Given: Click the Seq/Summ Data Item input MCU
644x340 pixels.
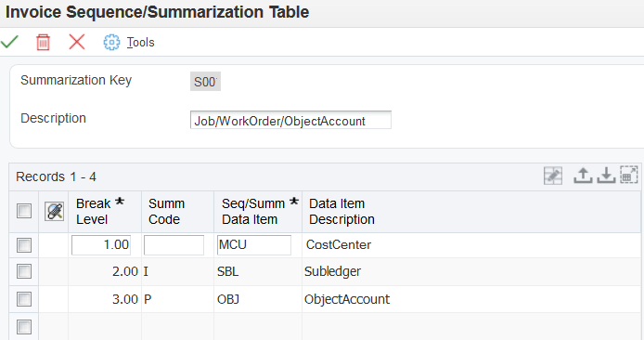Looking at the screenshot, I should [254, 245].
